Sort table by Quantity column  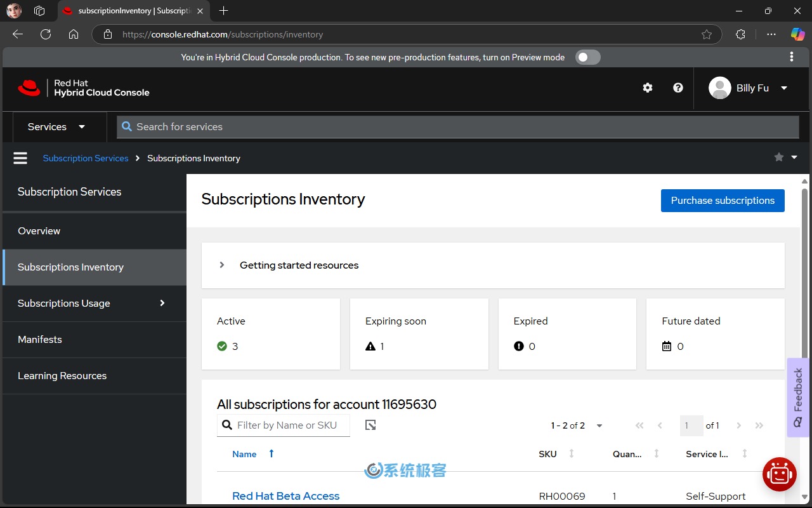[657, 453]
